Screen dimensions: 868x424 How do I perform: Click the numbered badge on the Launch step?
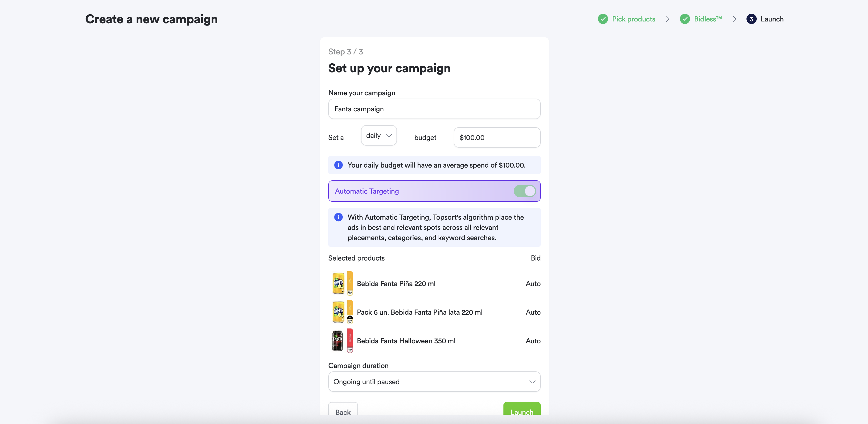pyautogui.click(x=751, y=19)
